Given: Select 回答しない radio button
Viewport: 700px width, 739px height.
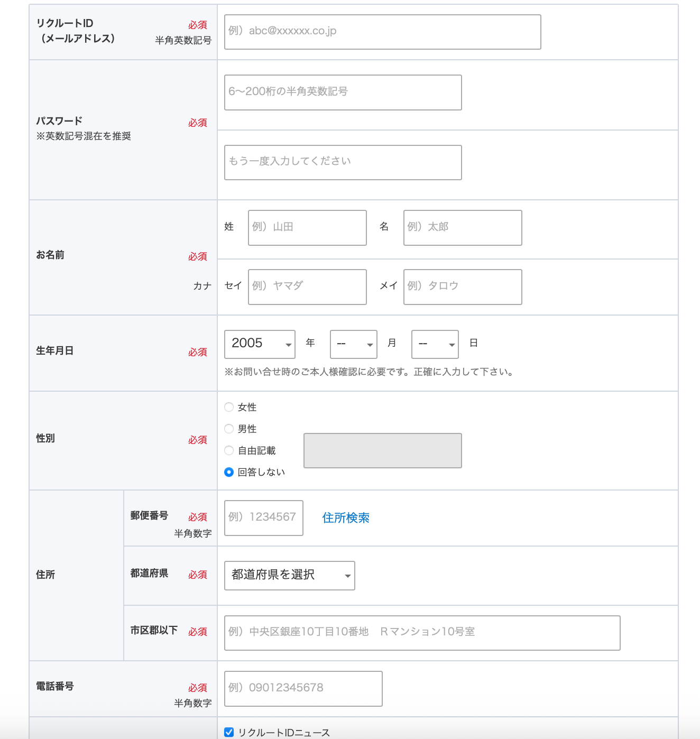Looking at the screenshot, I should 229,472.
